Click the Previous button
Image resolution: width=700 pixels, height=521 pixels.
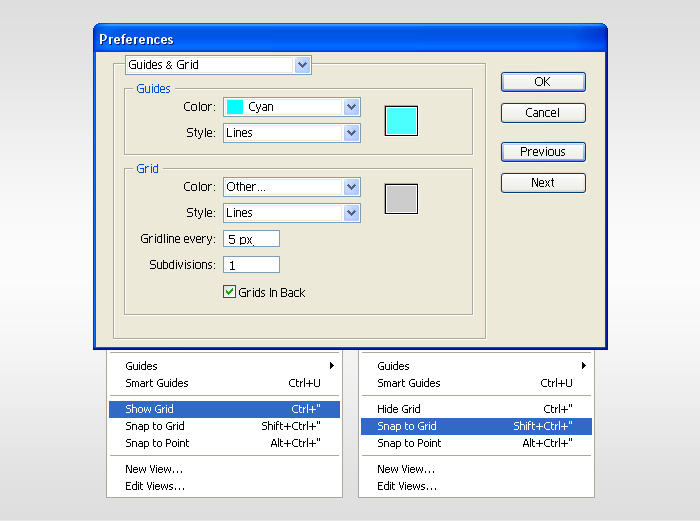pos(543,152)
